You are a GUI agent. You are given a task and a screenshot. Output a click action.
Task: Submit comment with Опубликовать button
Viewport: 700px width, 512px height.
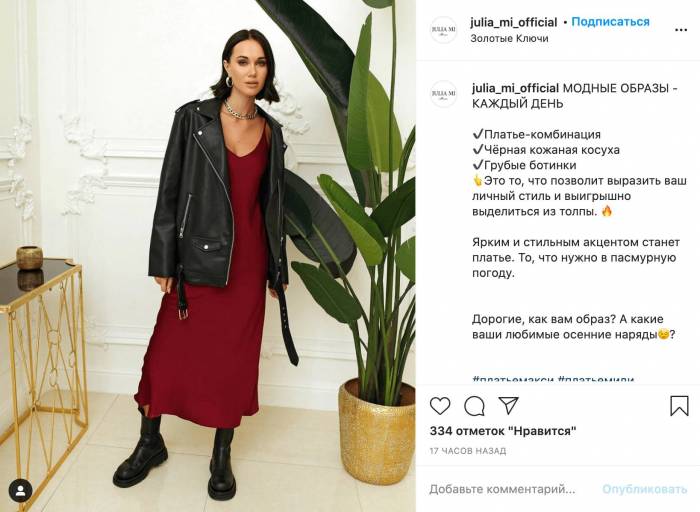[645, 489]
